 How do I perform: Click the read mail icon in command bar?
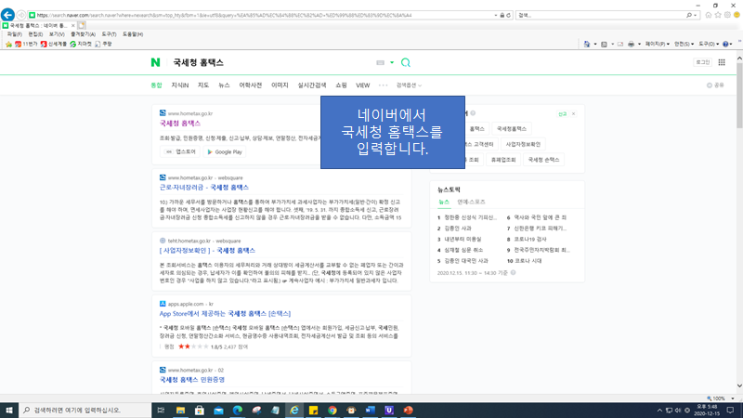[x=620, y=44]
